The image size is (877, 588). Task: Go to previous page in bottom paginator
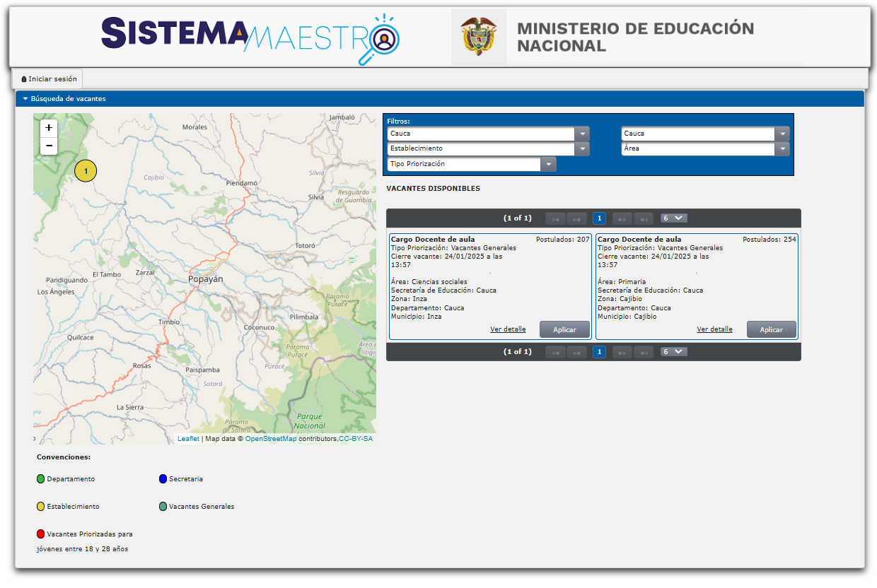[576, 352]
